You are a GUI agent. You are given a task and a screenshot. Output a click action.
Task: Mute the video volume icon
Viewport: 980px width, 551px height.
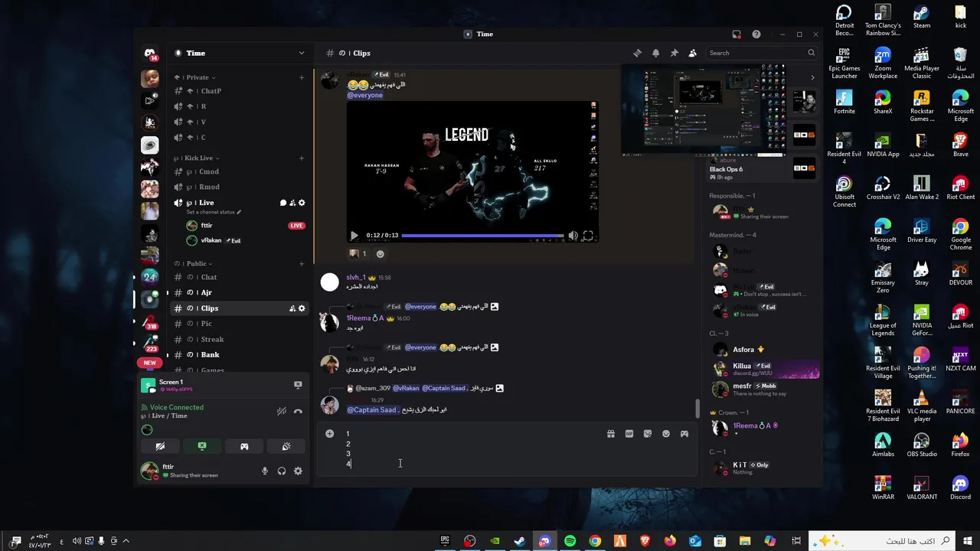pos(573,236)
